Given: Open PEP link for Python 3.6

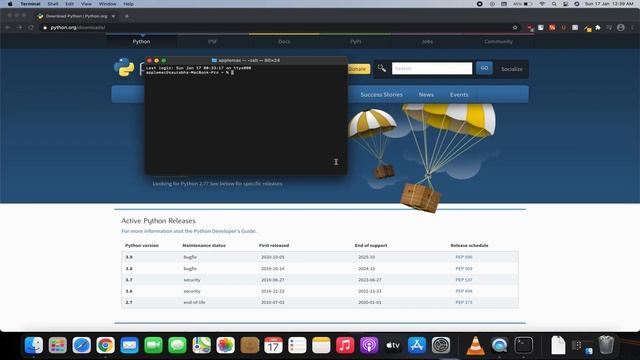Looking at the screenshot, I should tap(464, 291).
